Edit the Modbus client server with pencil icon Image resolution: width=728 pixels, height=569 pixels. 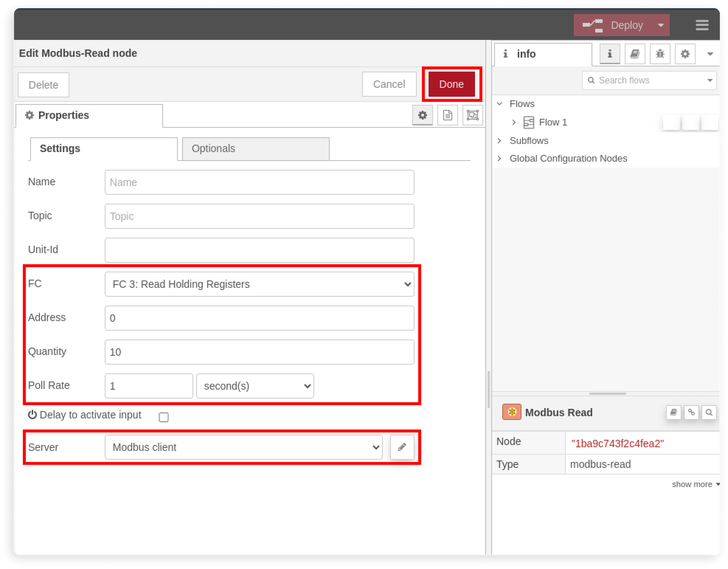(x=402, y=447)
